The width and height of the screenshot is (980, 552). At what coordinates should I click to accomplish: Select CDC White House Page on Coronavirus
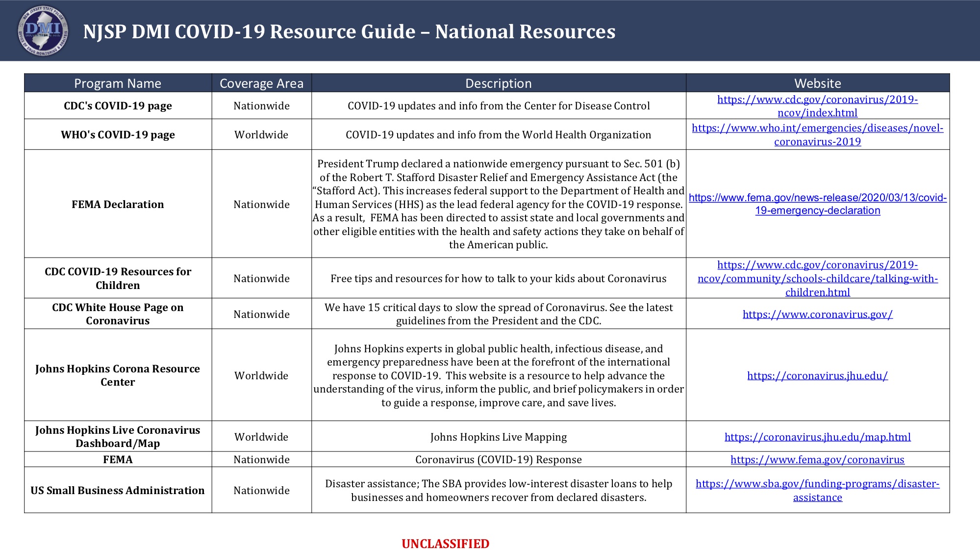point(118,314)
